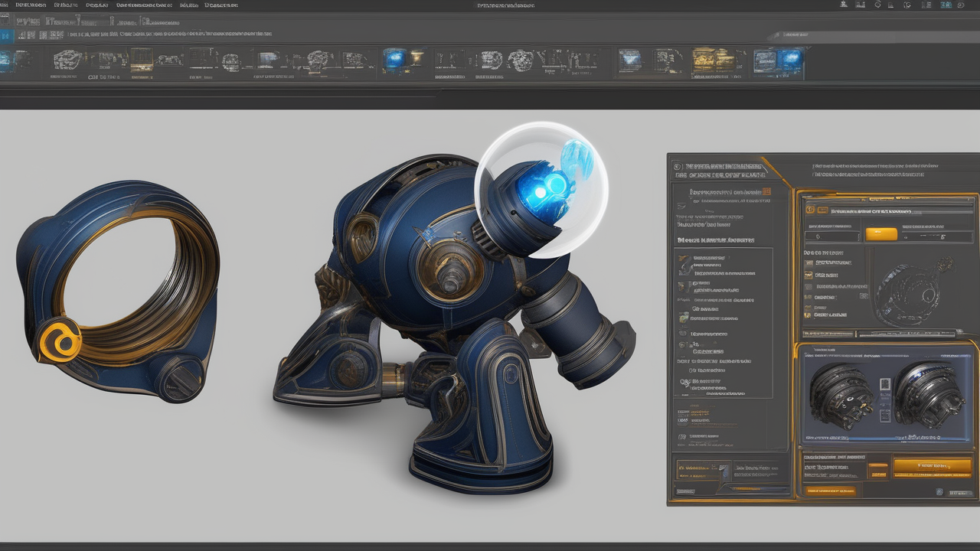Image resolution: width=980 pixels, height=551 pixels.
Task: Click the orange spiral emblem on the ring part
Action: tap(60, 341)
